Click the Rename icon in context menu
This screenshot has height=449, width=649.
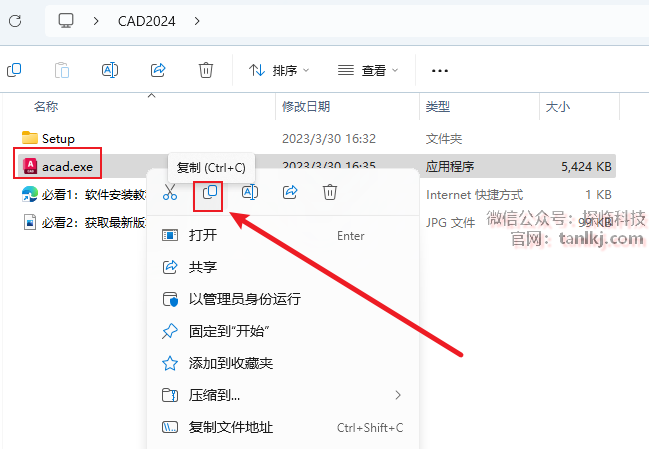point(250,192)
